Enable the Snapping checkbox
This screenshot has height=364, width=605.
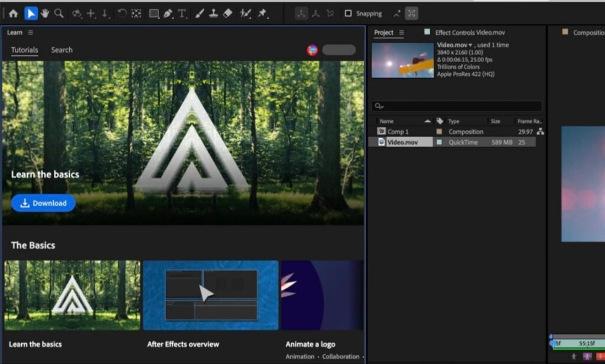tap(348, 13)
